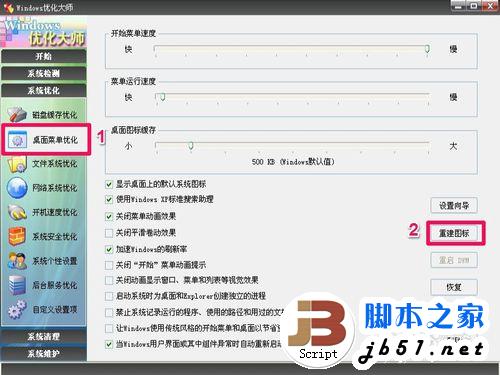The image size is (500, 375).
Task: Maximize the Windows优化大师 window
Action: click(474, 5)
